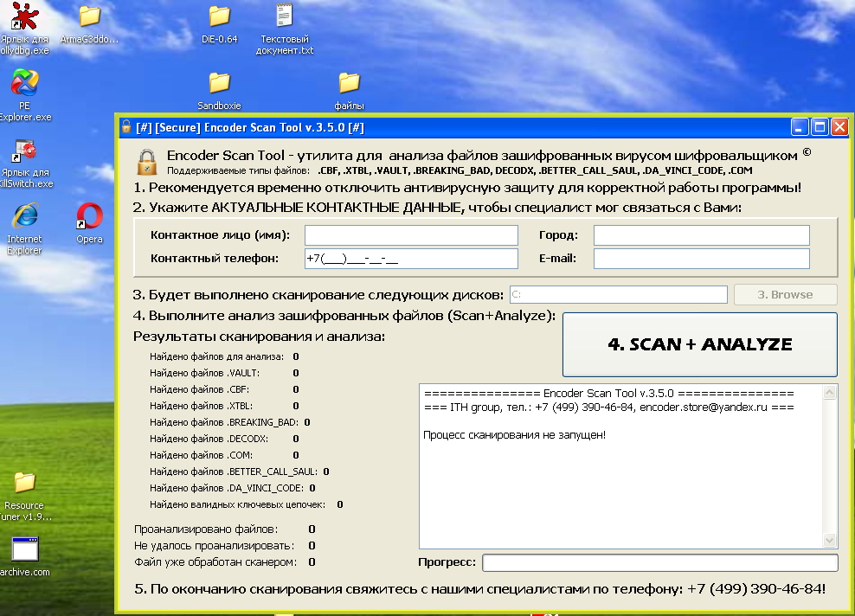Select PE Explorer.exe desktop icon
This screenshot has width=855, height=616.
coord(24,83)
